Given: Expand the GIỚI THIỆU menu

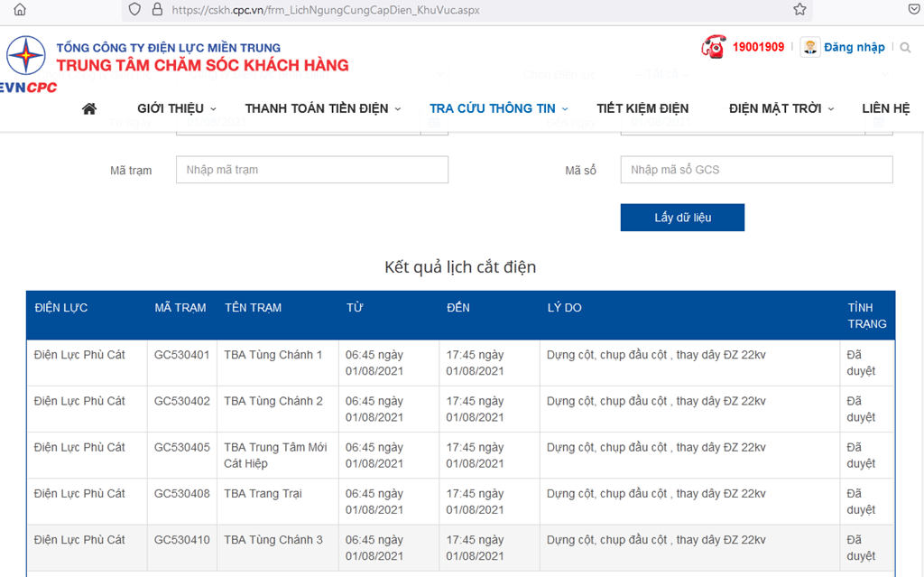Looking at the screenshot, I should [177, 108].
